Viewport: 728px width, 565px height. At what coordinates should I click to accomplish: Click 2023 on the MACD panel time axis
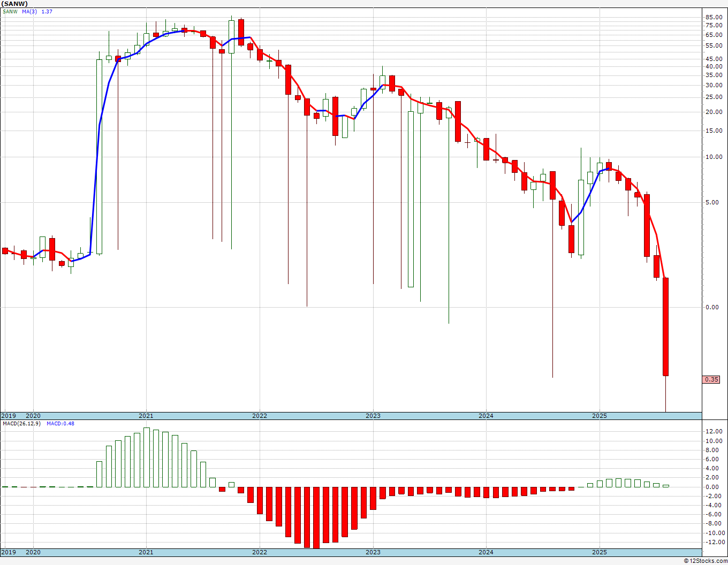373,552
